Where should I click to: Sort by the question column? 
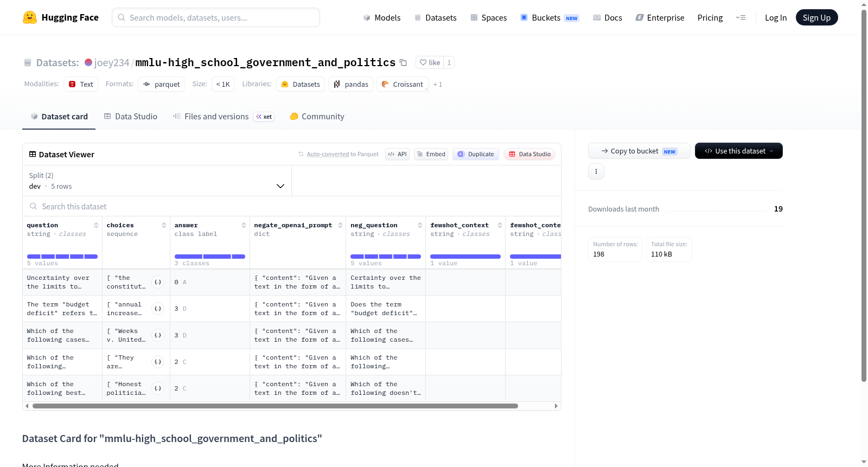click(96, 225)
